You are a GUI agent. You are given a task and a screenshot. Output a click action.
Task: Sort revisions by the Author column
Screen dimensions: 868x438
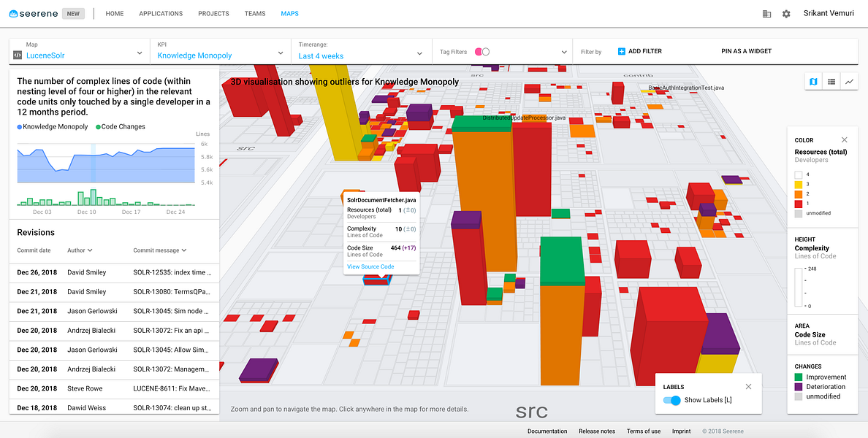(x=80, y=250)
